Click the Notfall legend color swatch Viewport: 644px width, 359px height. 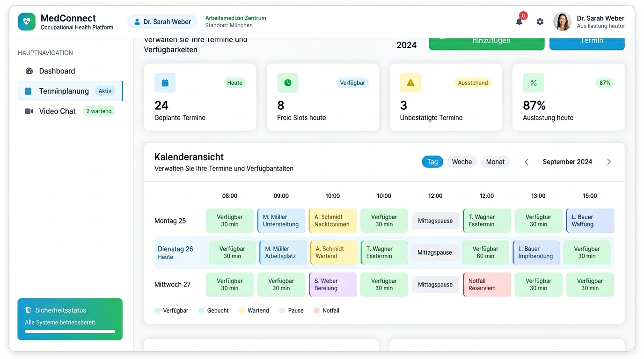[317, 310]
